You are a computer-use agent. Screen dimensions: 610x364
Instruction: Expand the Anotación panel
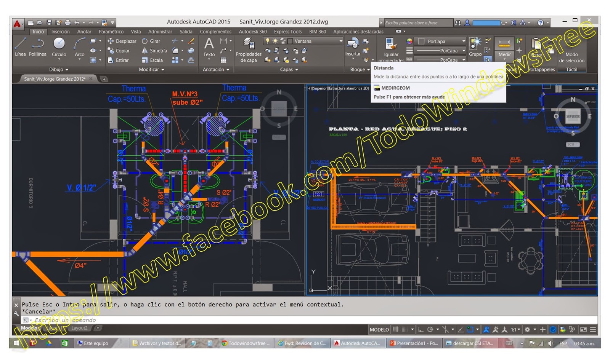216,70
